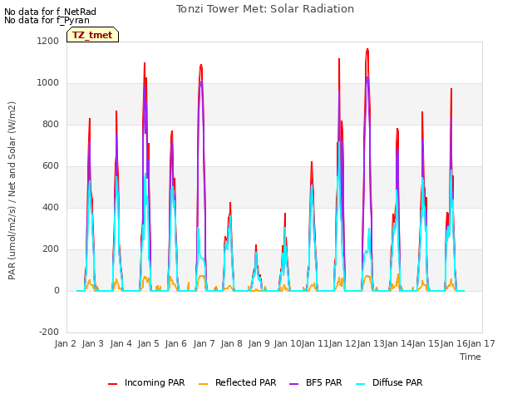Viewport: 532px width, 399px height.
Task: Click the Jan 10 x-axis tick label
Action: point(287,343)
